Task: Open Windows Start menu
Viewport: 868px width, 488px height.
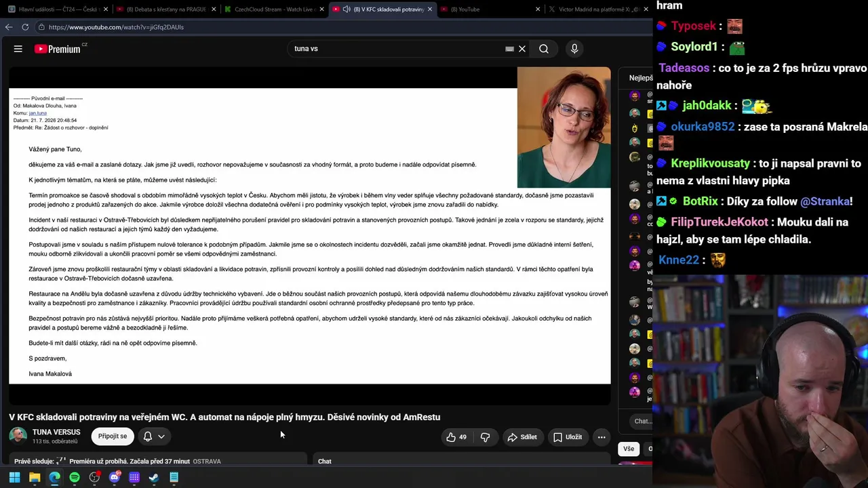Action: coord(14,477)
